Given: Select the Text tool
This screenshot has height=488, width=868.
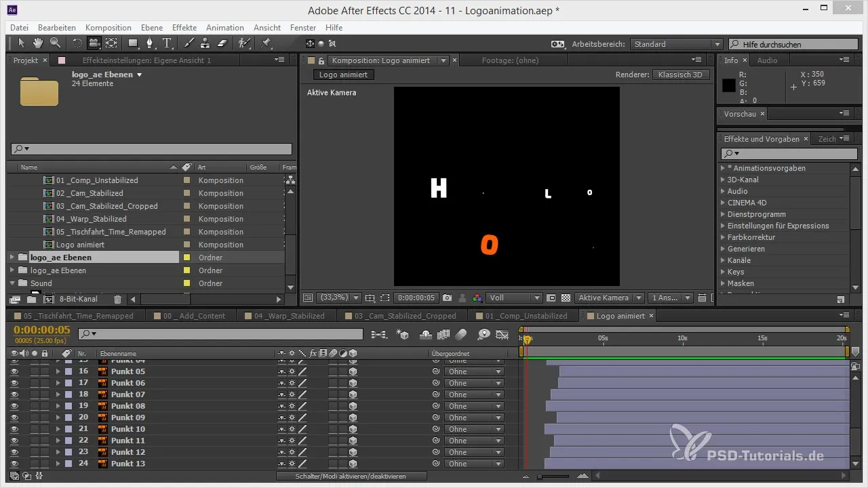Looking at the screenshot, I should 167,43.
